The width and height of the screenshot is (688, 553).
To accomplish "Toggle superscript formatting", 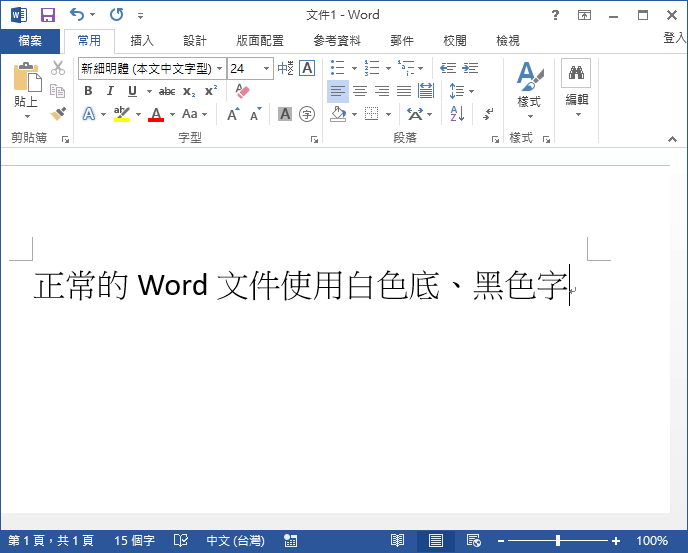I will tap(211, 91).
